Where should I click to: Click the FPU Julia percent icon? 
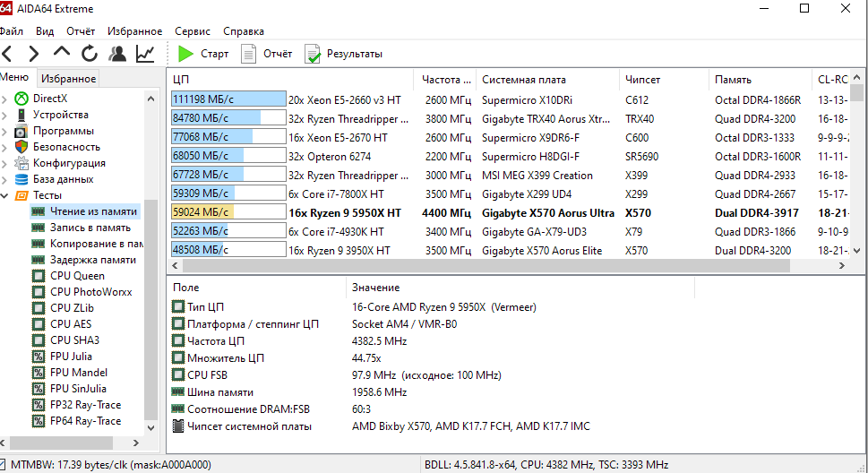pyautogui.click(x=39, y=357)
